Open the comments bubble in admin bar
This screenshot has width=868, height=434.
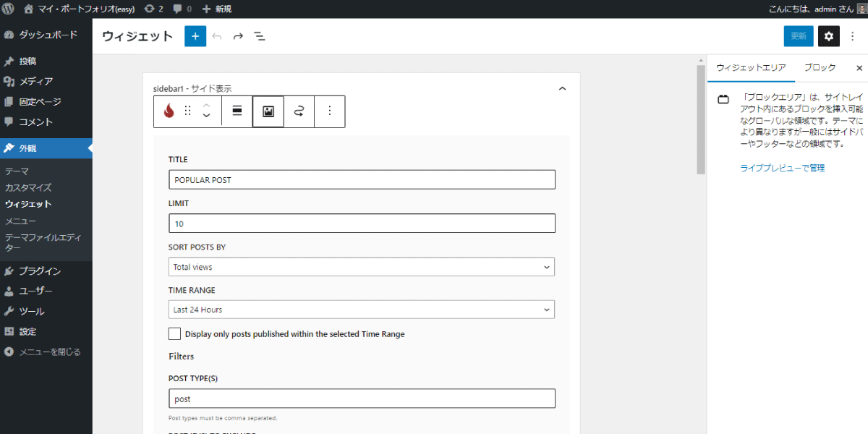pyautogui.click(x=184, y=9)
